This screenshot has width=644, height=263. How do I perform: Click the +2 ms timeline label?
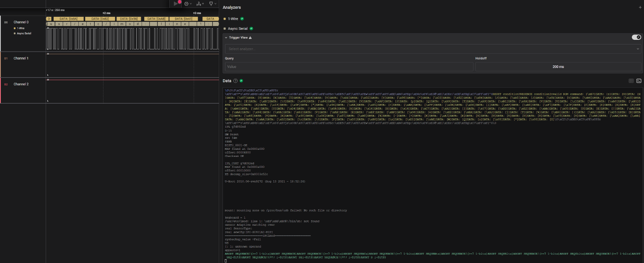[x=106, y=13]
